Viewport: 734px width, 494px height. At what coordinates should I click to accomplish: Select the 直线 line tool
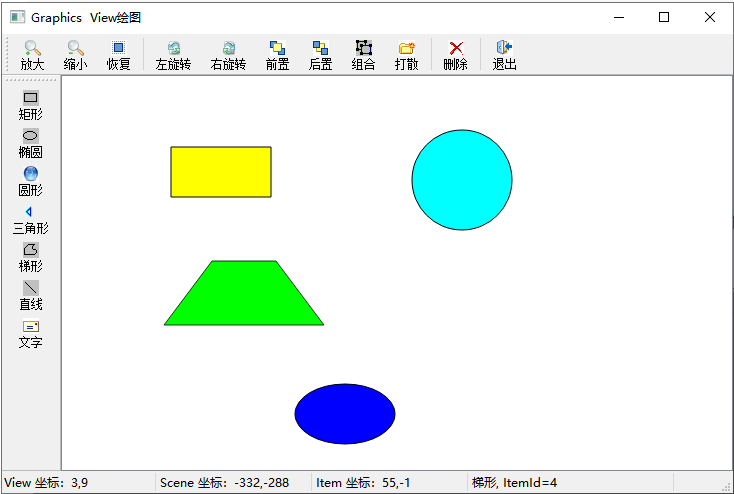tap(30, 295)
